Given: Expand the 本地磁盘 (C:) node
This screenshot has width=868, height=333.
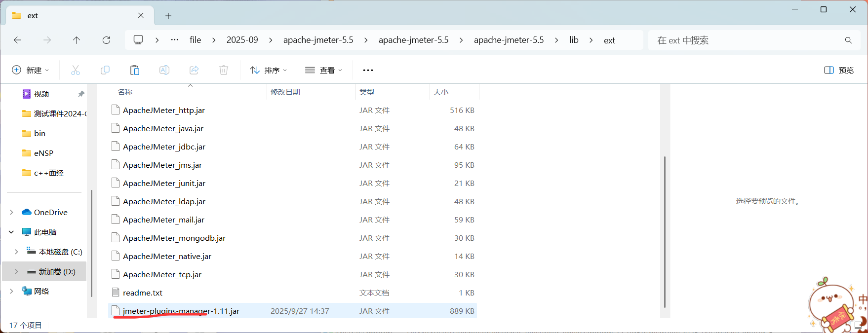Looking at the screenshot, I should (16, 252).
